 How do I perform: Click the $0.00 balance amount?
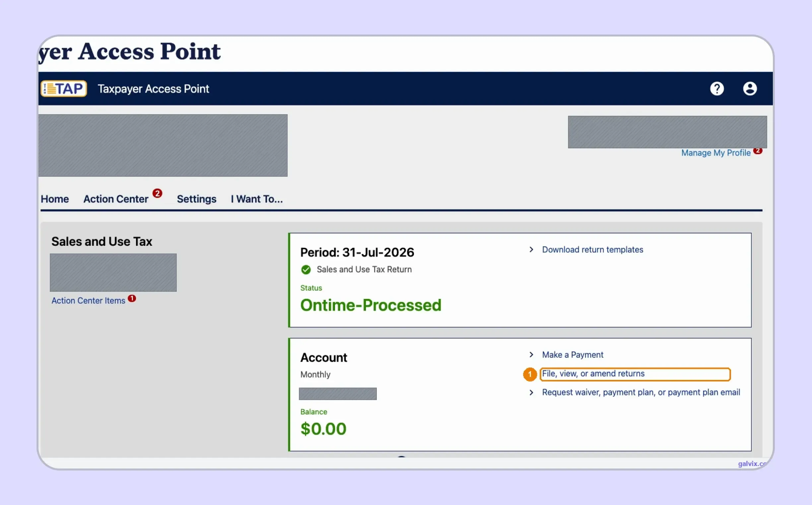(x=323, y=429)
